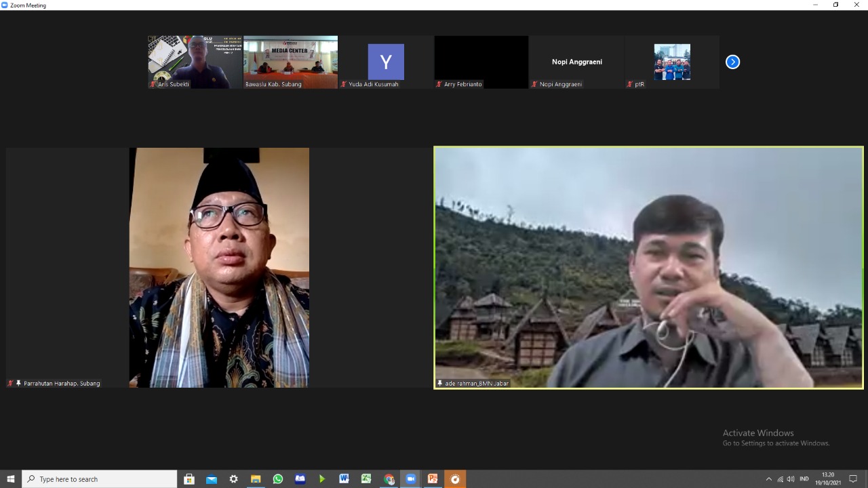Select the Aris Subekti video thumbnail
Screen dimensions: 868x488
tap(195, 61)
